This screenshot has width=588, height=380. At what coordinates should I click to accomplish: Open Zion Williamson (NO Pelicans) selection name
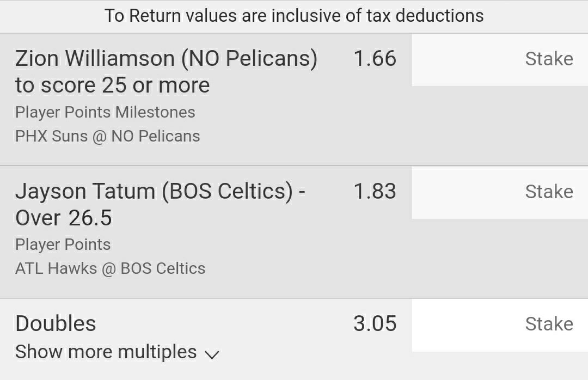point(166,59)
